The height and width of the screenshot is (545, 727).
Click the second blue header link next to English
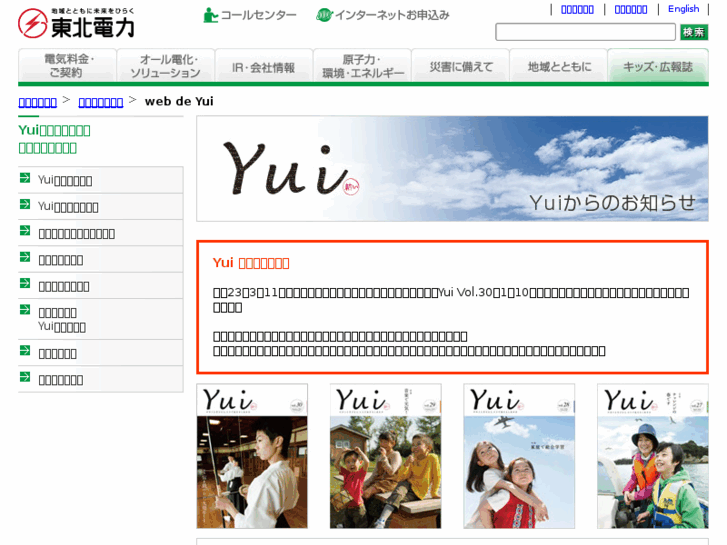(631, 9)
